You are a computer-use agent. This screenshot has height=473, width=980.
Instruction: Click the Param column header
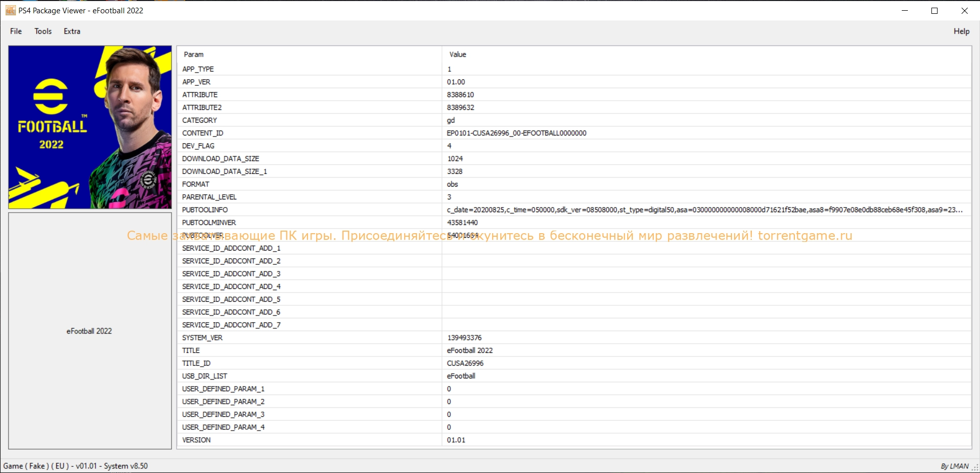pyautogui.click(x=194, y=54)
